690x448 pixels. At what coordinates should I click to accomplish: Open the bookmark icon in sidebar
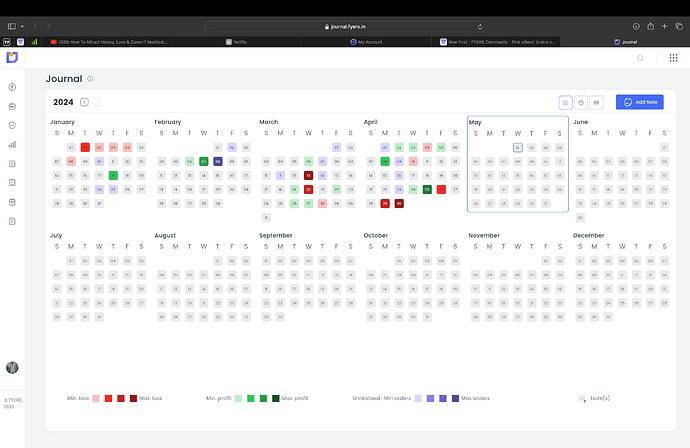[x=12, y=183]
